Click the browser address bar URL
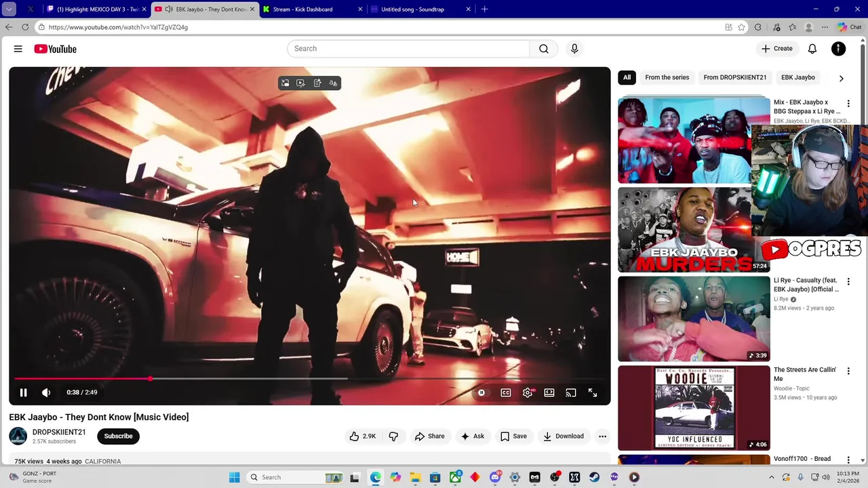 [118, 27]
